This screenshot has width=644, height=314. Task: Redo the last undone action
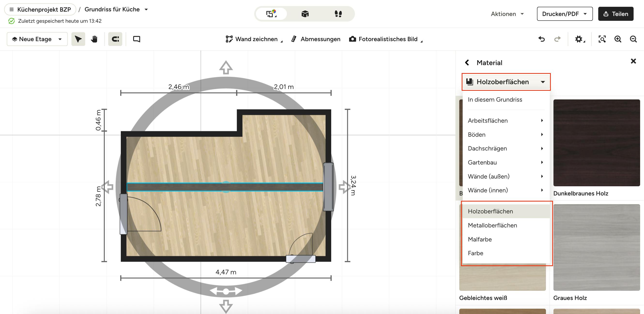[x=557, y=39]
